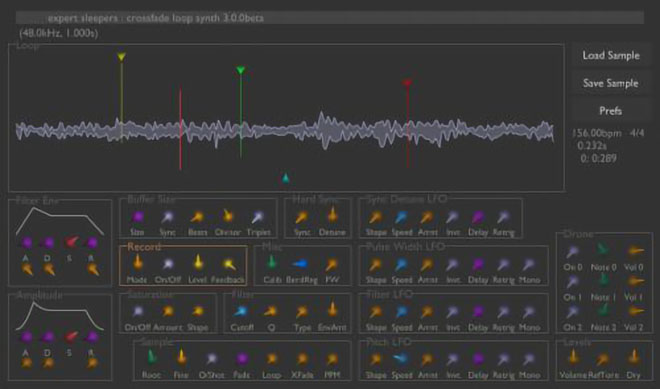660x389 pixels.
Task: Click the Record Mode selector knob
Action: coord(138,264)
